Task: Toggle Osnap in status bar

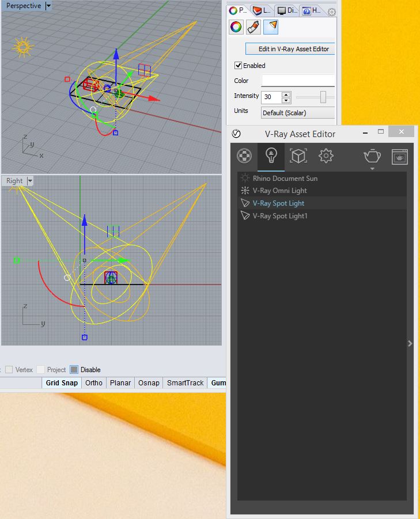Action: [149, 382]
